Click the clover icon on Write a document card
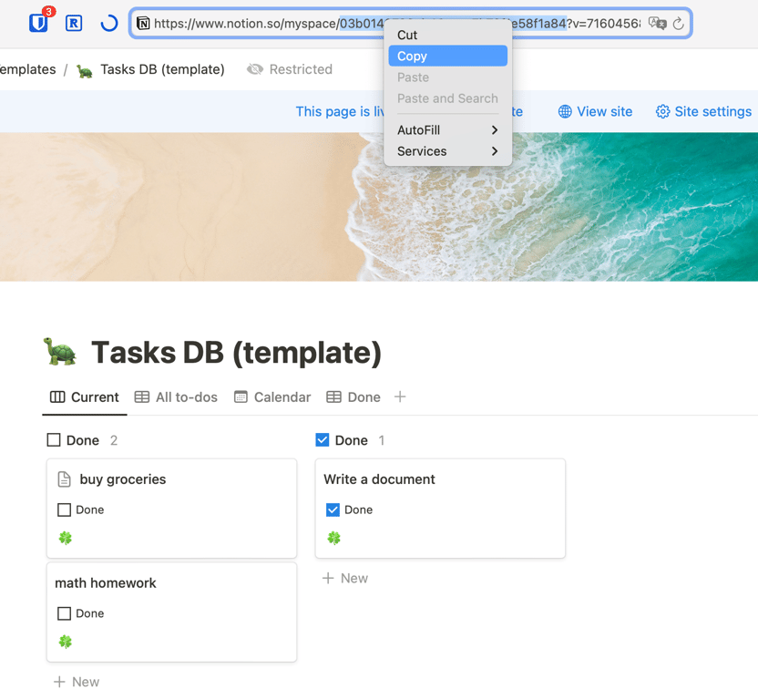The width and height of the screenshot is (758, 700). (x=334, y=538)
